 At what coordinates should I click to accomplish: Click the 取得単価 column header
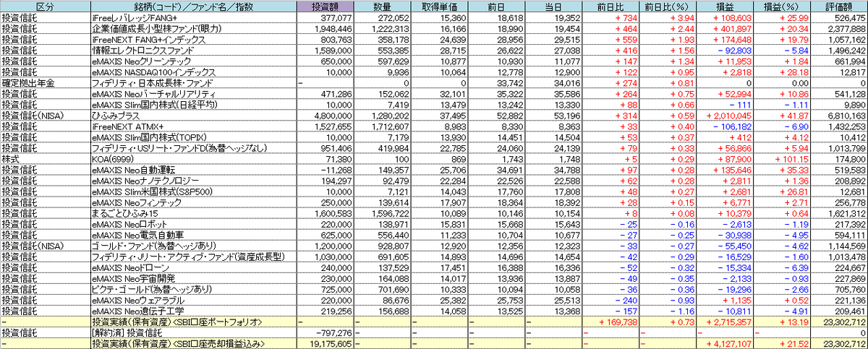(x=439, y=5)
